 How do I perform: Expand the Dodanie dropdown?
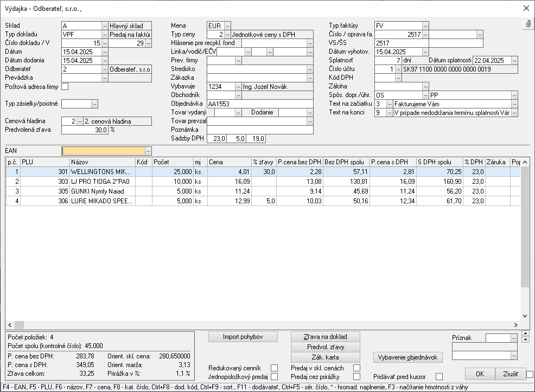point(310,113)
